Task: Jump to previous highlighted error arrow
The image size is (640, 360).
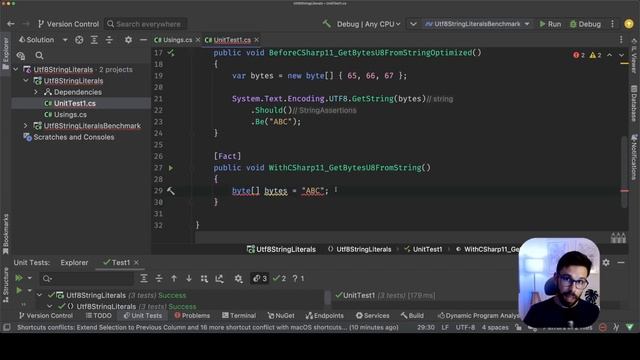Action: (x=609, y=55)
